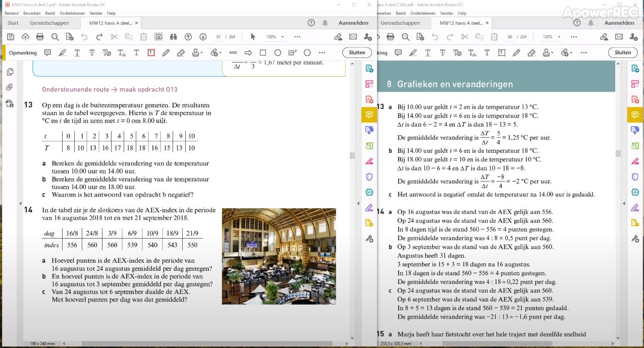644x348 pixels.
Task: Open the Bestand menu
Action: coord(11,13)
